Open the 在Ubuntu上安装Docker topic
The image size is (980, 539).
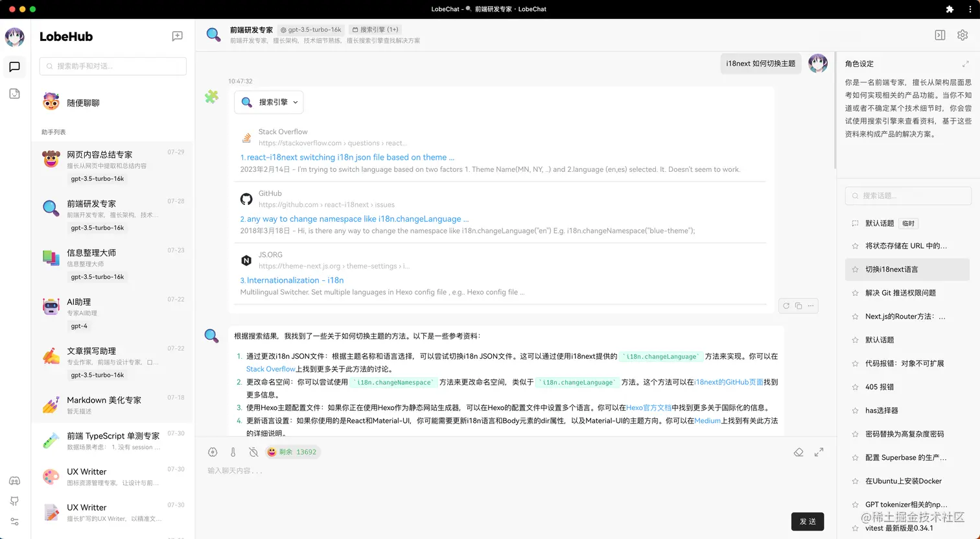(907, 481)
